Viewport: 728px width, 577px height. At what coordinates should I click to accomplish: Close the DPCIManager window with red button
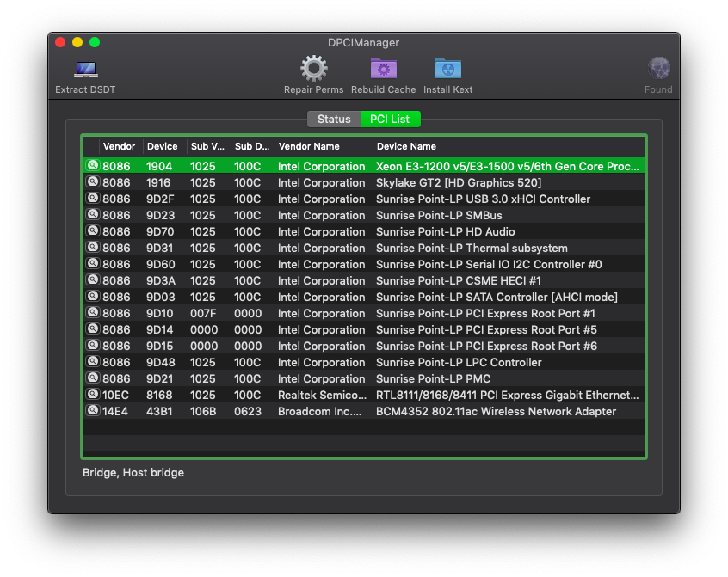point(60,43)
